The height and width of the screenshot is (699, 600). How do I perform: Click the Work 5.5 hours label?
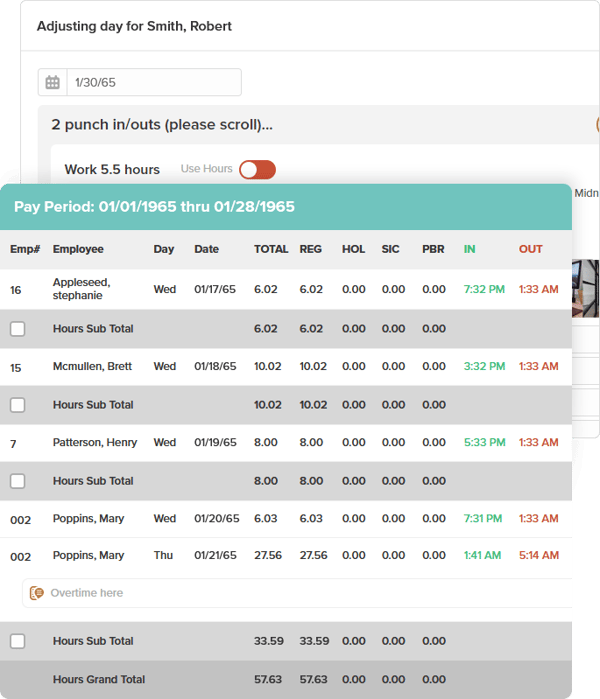(x=112, y=169)
